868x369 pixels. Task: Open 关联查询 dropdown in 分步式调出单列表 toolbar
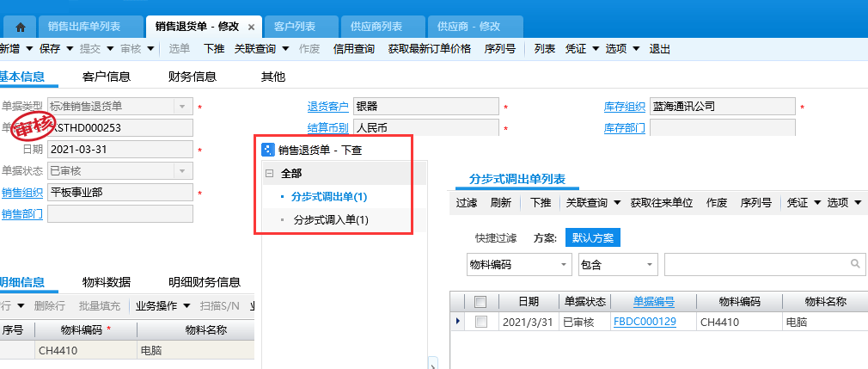pyautogui.click(x=617, y=203)
